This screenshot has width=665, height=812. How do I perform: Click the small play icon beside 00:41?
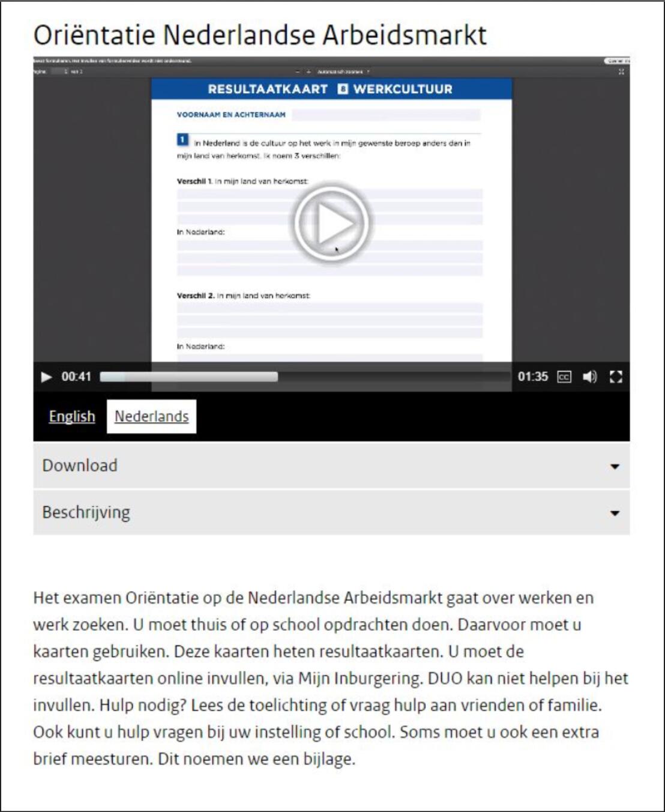pyautogui.click(x=46, y=377)
